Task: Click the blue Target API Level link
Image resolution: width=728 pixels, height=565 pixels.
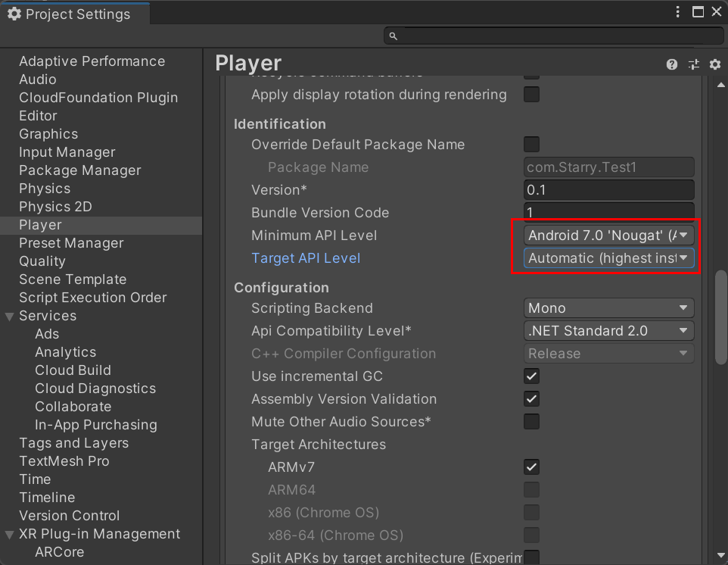Action: [306, 258]
